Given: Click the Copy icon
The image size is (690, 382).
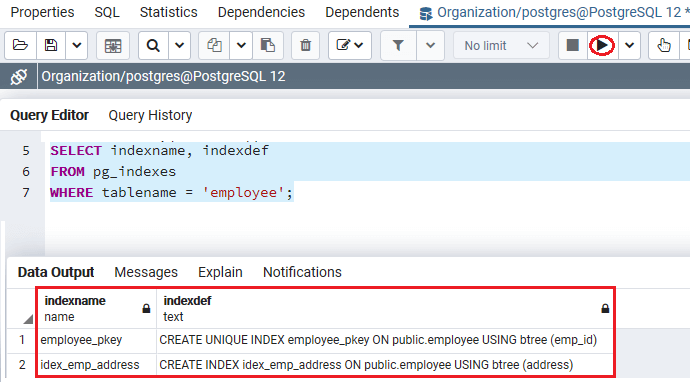Looking at the screenshot, I should pyautogui.click(x=214, y=45).
